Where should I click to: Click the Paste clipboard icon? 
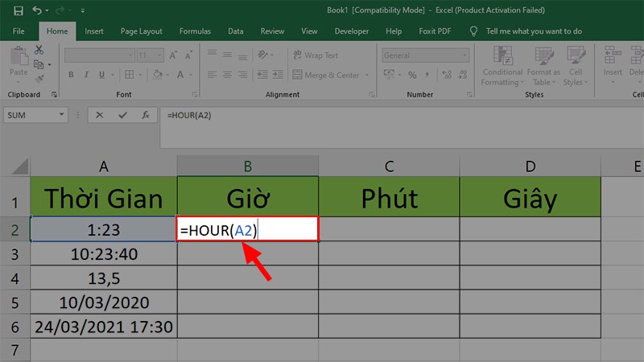(19, 56)
